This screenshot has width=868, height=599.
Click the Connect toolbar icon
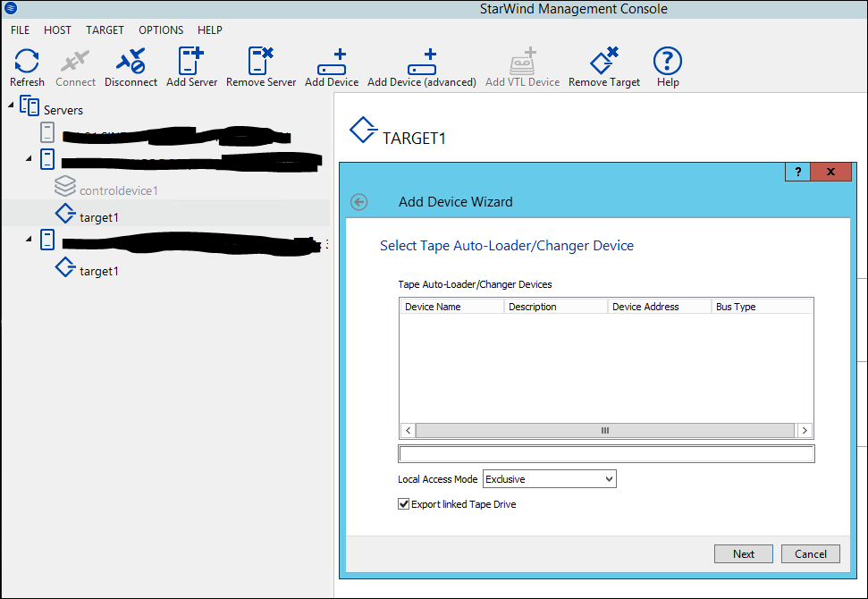pos(75,61)
